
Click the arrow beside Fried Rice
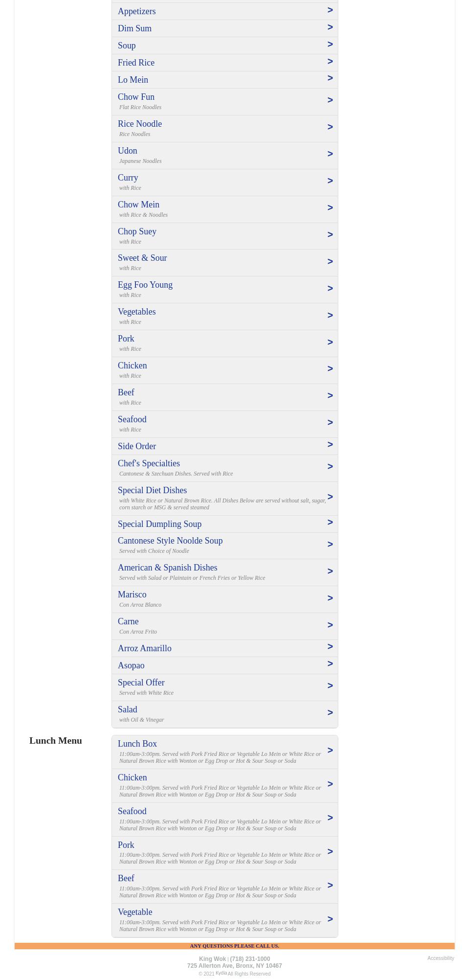330,62
